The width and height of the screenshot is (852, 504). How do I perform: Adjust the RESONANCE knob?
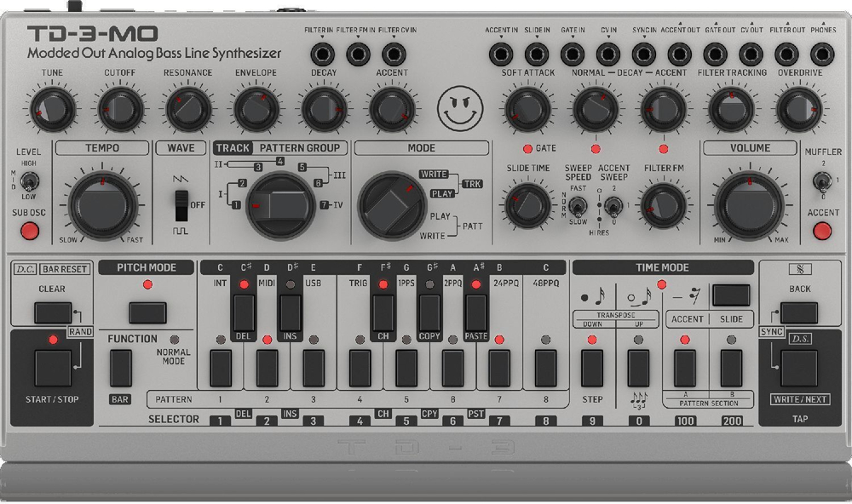(188, 110)
